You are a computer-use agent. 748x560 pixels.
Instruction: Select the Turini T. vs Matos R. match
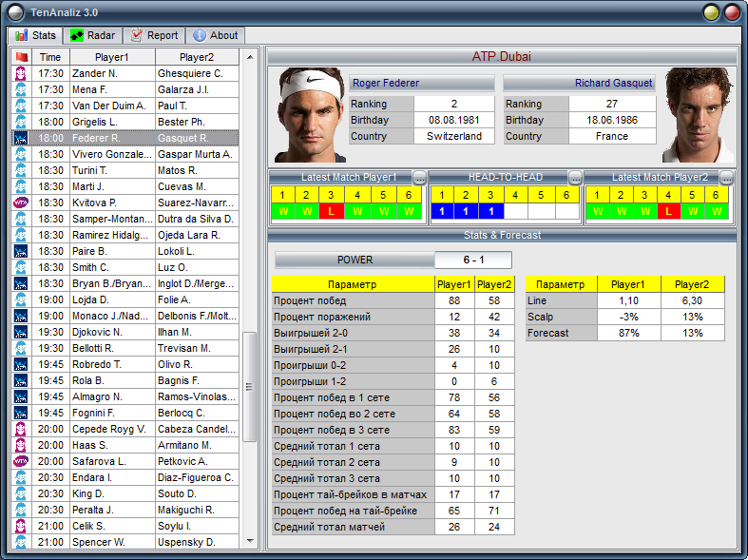tap(125, 171)
